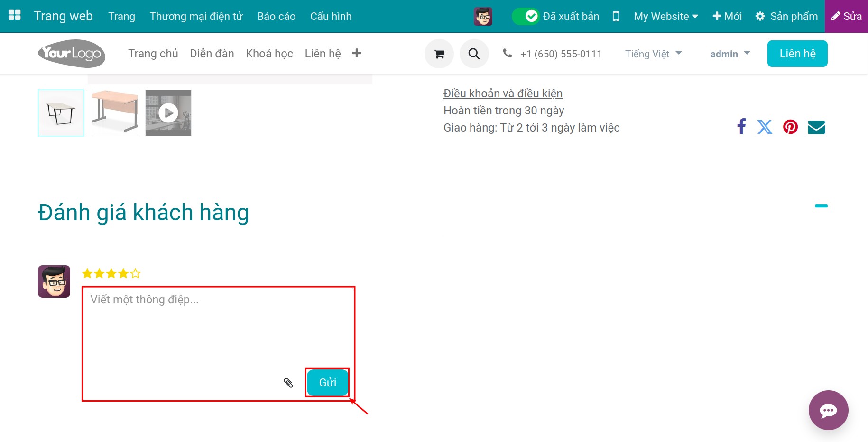
Task: Click the shopping cart icon
Action: (439, 54)
